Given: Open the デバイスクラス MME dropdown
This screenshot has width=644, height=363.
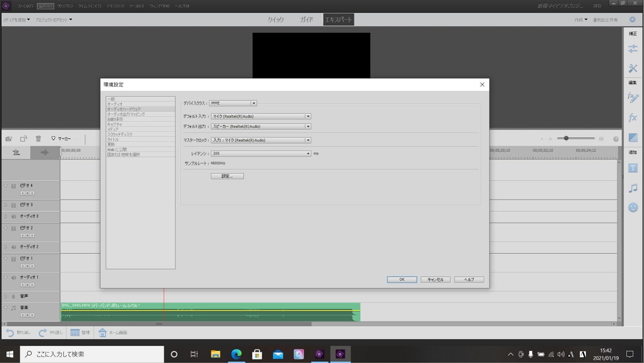Looking at the screenshot, I should pyautogui.click(x=254, y=102).
